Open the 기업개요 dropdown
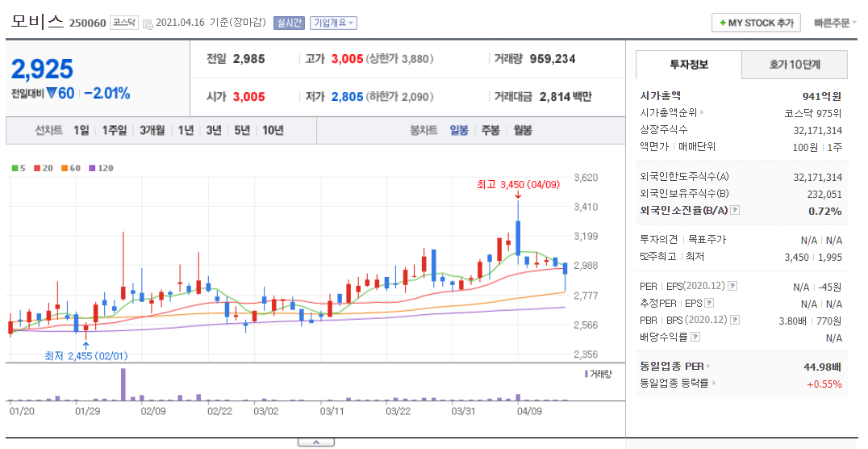This screenshot has width=868, height=449. coord(333,23)
